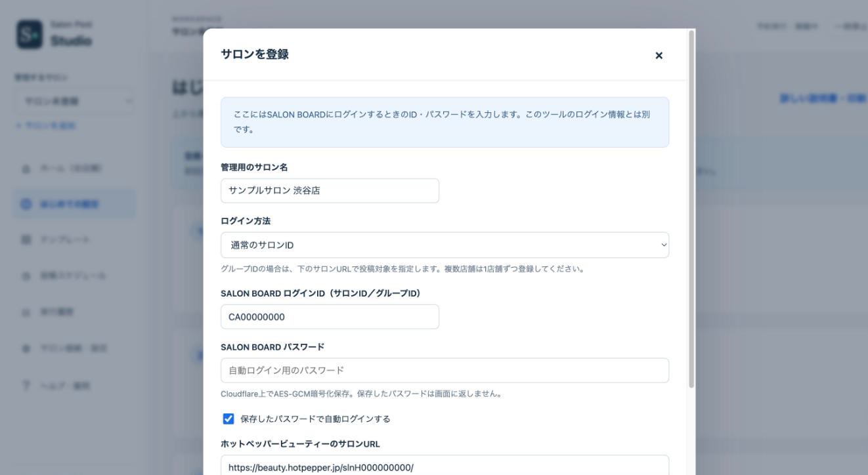Open the salon selector dropdown in sidebar
868x475 pixels.
(76, 101)
